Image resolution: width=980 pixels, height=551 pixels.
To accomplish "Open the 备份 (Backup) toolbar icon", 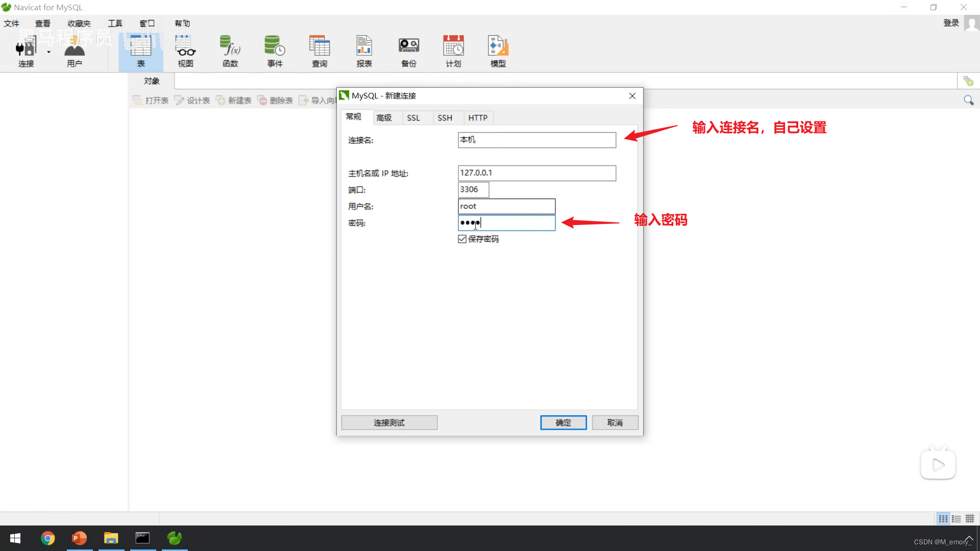I will [409, 51].
